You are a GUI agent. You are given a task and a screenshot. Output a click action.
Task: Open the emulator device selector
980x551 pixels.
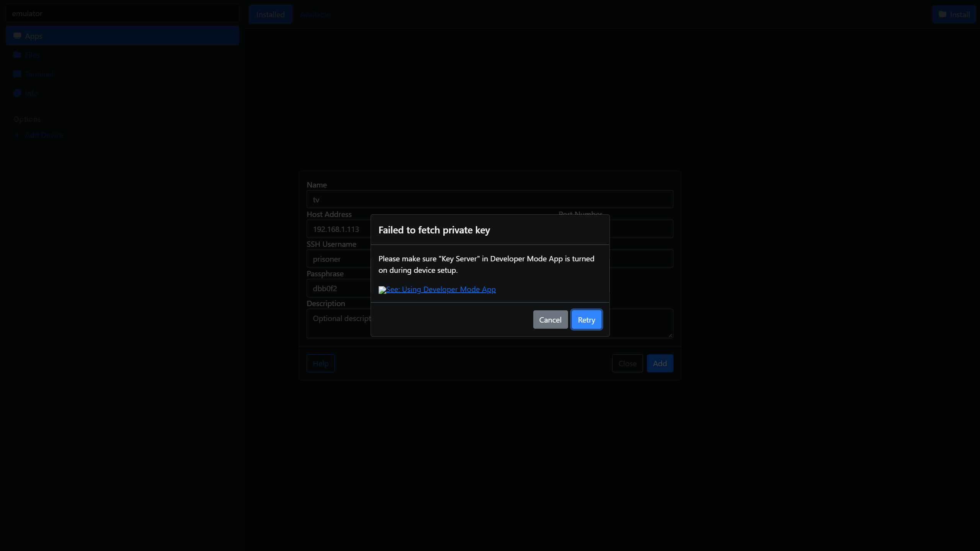click(x=122, y=13)
